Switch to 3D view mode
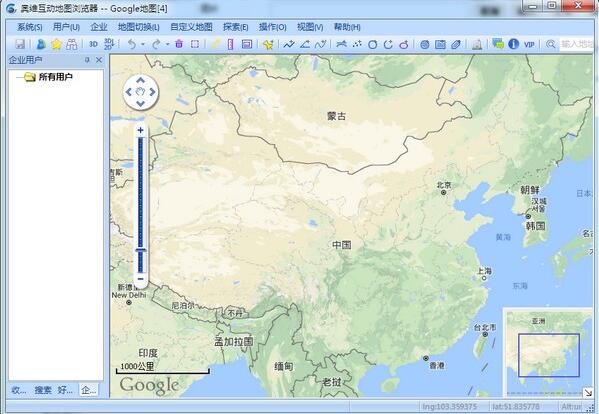Viewport: 599px width, 414px height. [x=93, y=44]
